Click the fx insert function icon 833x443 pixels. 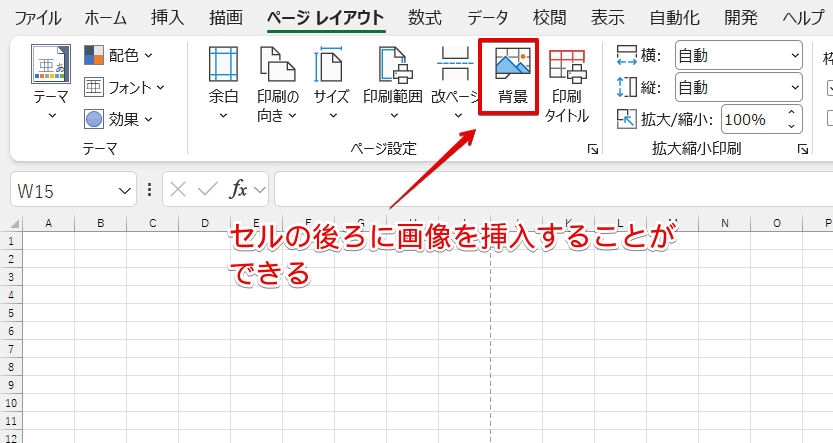click(239, 189)
